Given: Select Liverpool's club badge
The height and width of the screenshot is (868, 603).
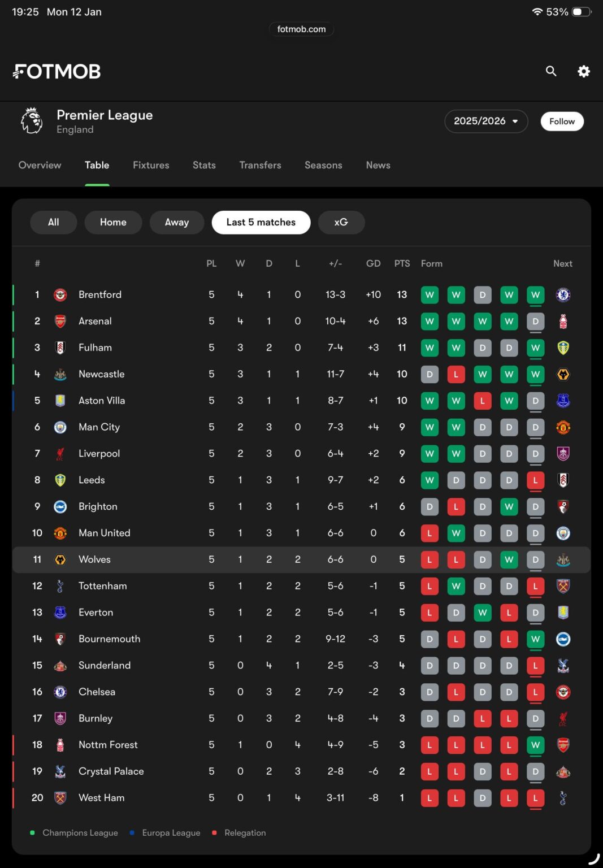Looking at the screenshot, I should point(60,453).
